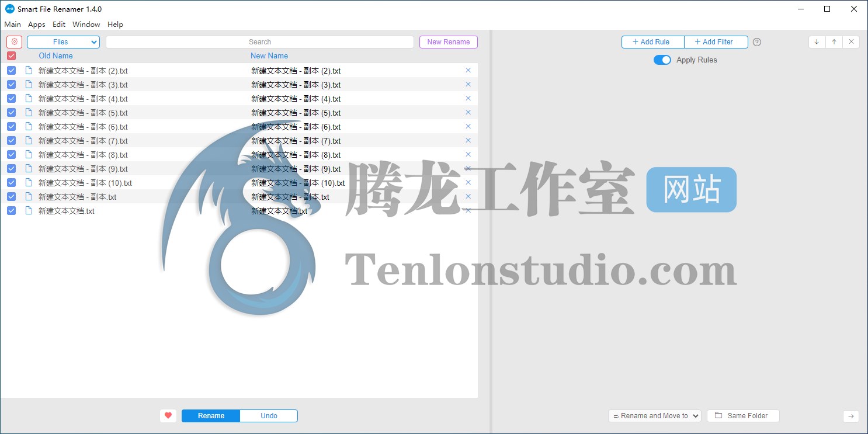Click the Smart File Renamer app logo
This screenshot has height=434, width=868.
coord(10,9)
